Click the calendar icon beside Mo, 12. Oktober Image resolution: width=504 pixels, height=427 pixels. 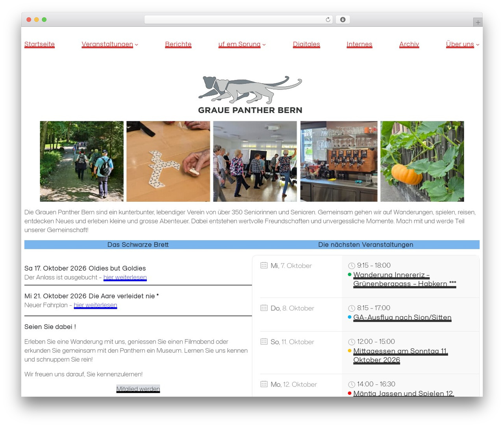tap(264, 384)
